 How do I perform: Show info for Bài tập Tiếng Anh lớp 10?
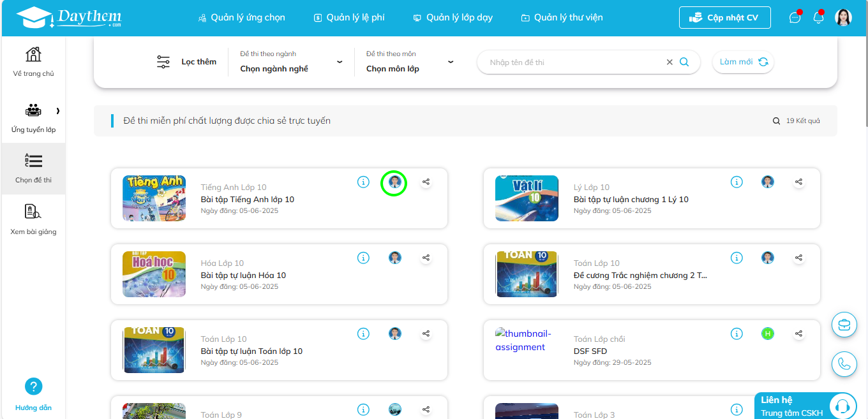pyautogui.click(x=363, y=182)
